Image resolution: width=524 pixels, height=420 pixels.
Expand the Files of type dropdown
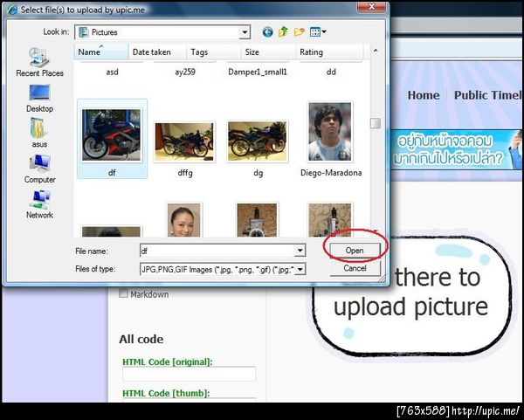(x=300, y=269)
